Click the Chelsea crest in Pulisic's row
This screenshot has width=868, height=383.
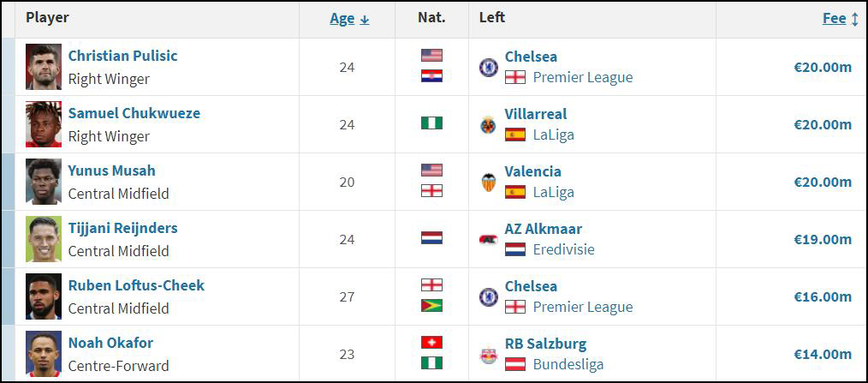pos(488,67)
